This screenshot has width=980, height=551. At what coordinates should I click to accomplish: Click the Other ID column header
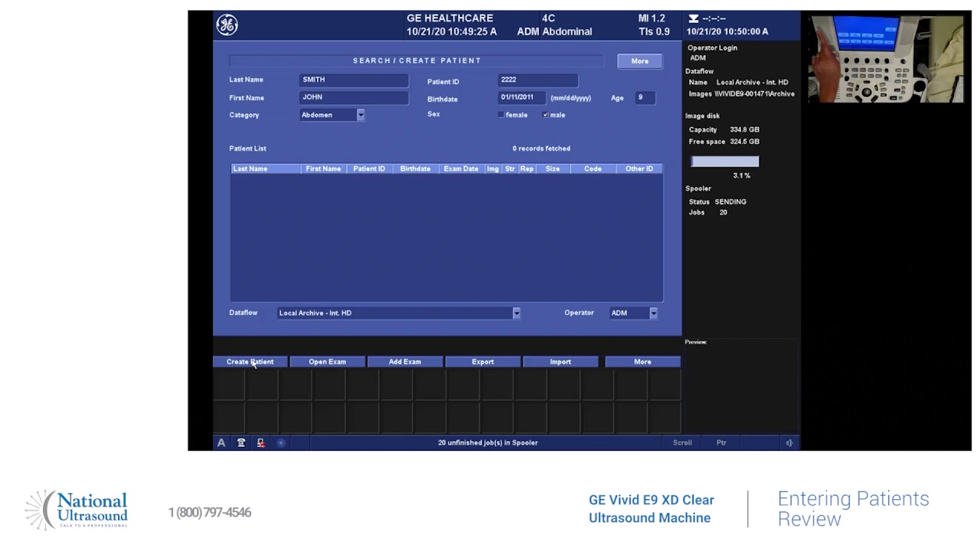[639, 168]
